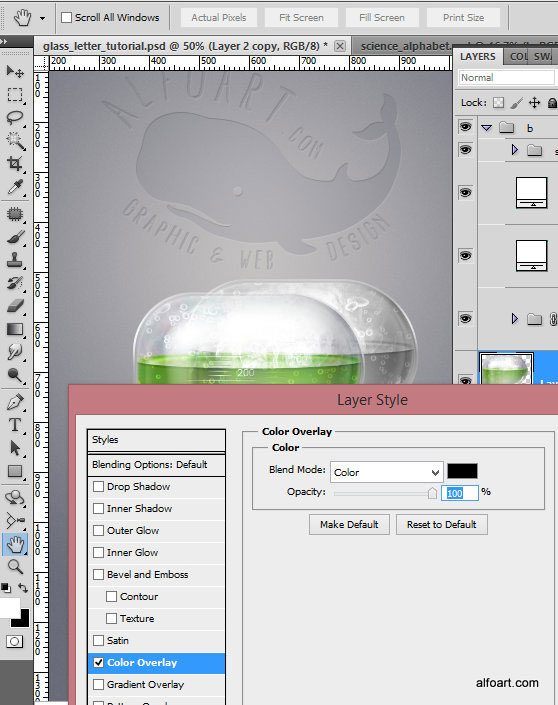Enable the Bevel and Emboss style
This screenshot has height=705, width=558.
click(98, 575)
